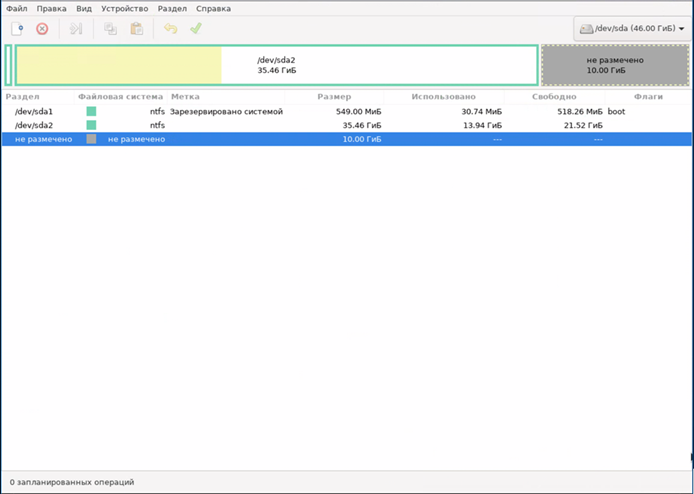
Task: Open the /dev/sda device selector dropdown
Action: tap(633, 30)
